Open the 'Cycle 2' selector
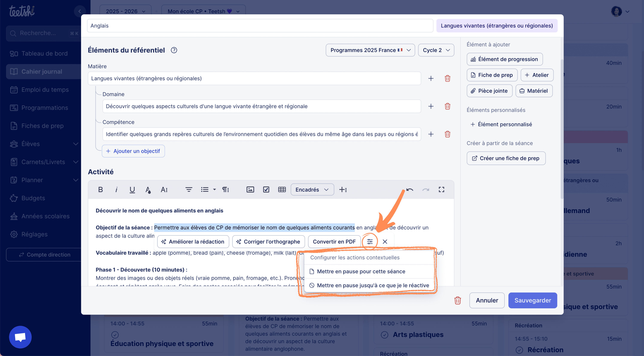644x356 pixels. point(436,50)
